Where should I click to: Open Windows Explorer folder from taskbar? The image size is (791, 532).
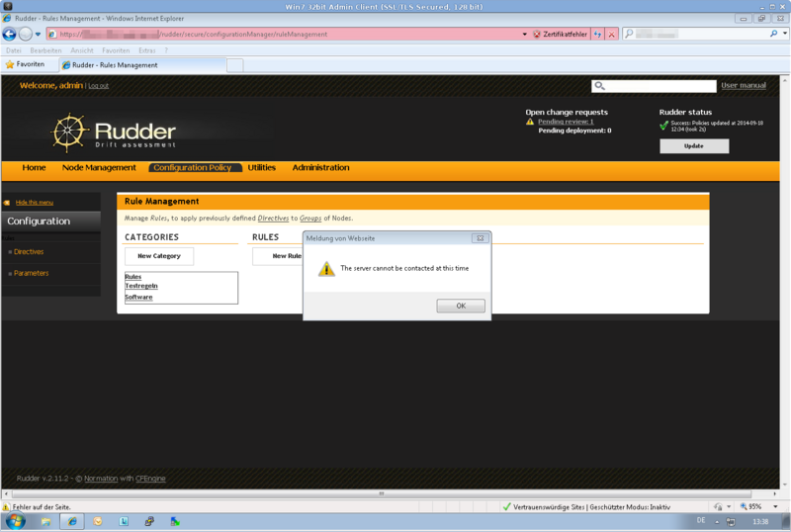(45, 521)
